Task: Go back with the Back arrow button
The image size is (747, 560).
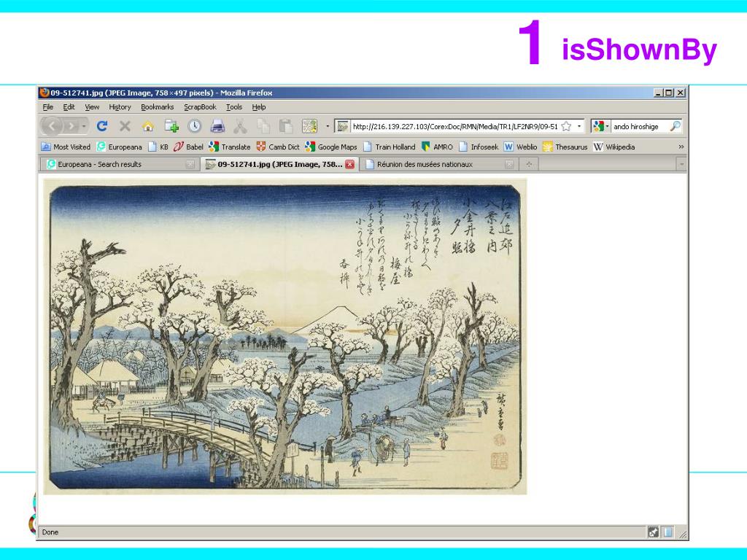Action: pyautogui.click(x=52, y=126)
